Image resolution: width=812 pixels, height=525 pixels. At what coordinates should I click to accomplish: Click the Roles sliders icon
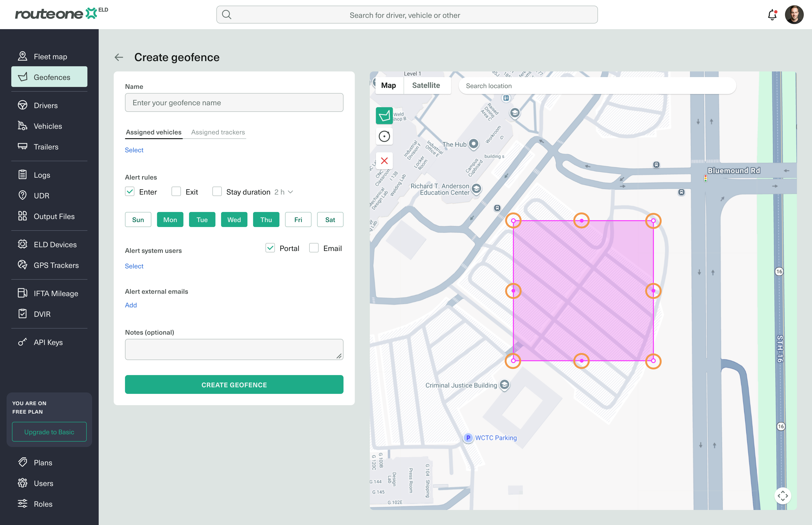[x=23, y=504]
